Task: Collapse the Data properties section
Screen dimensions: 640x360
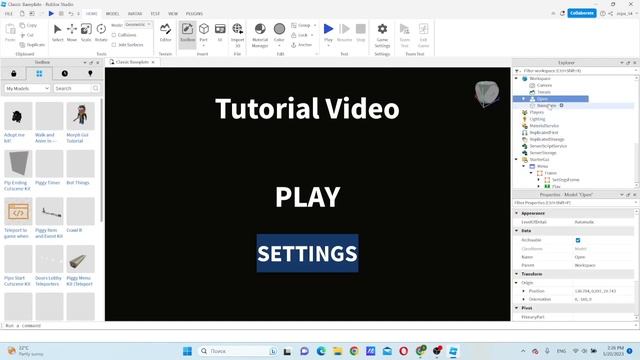Action: click(x=517, y=231)
